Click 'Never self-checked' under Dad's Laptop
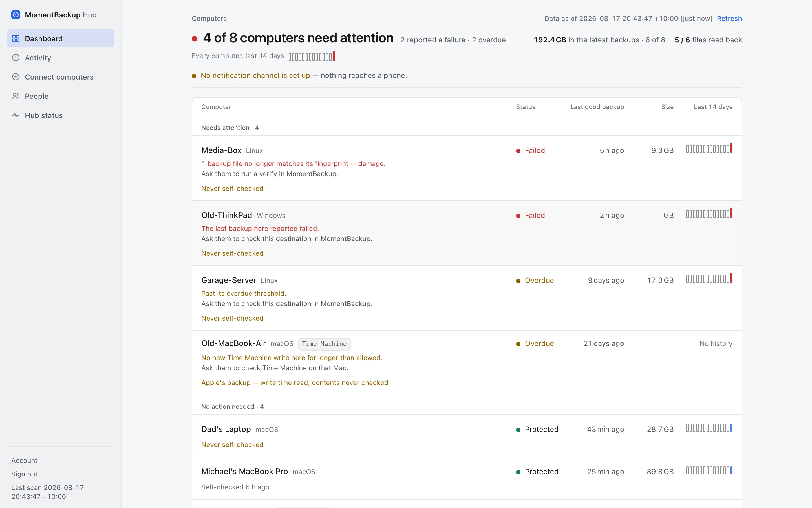The width and height of the screenshot is (812, 508). (232, 444)
